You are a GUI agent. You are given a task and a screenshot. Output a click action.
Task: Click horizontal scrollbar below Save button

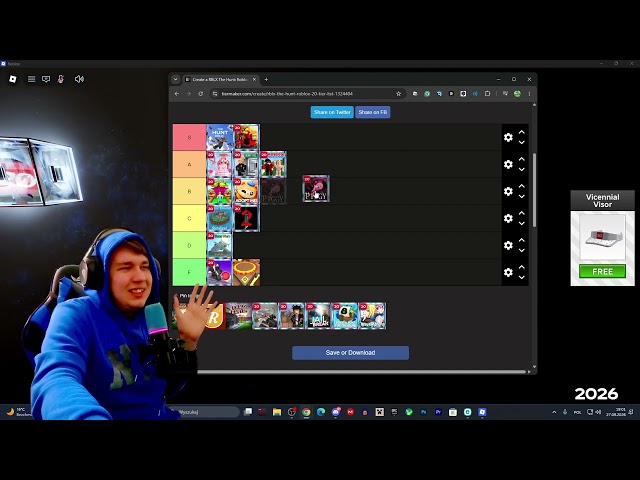(361, 372)
